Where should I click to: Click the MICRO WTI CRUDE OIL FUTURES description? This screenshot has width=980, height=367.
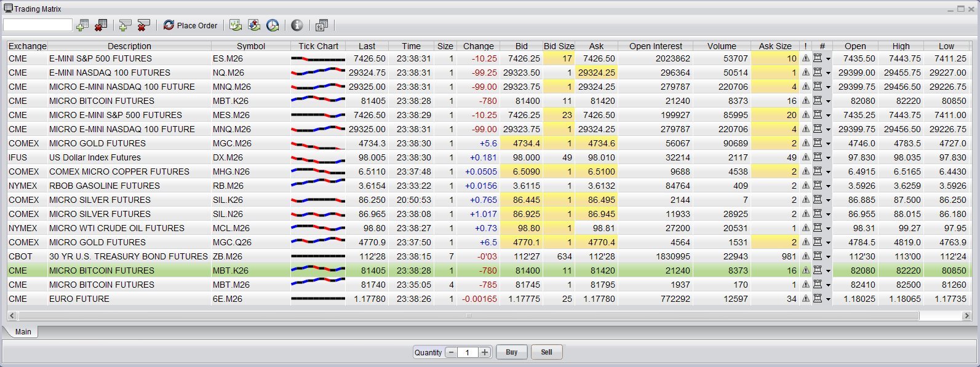coord(129,228)
